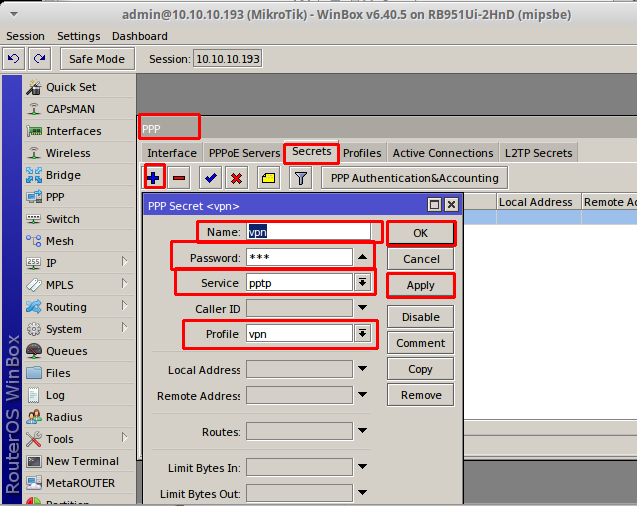Maximize the PPP Secret dialog
This screenshot has height=506, width=637.
[x=434, y=204]
